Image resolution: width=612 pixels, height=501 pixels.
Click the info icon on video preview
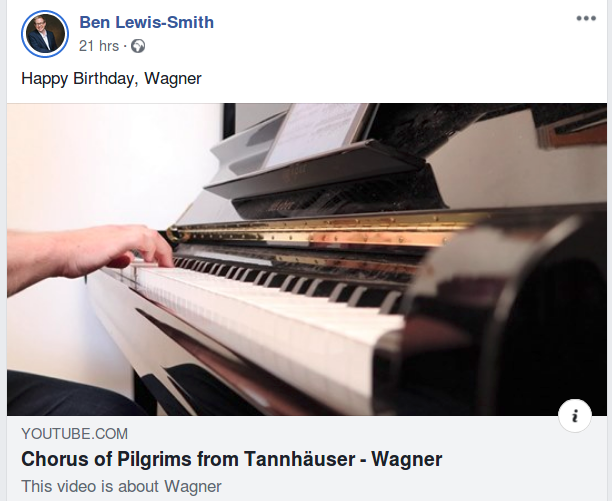[x=575, y=416]
